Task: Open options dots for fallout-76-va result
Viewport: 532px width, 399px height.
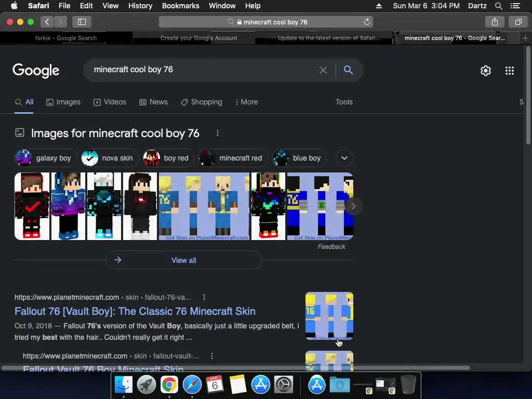Action: (204, 297)
